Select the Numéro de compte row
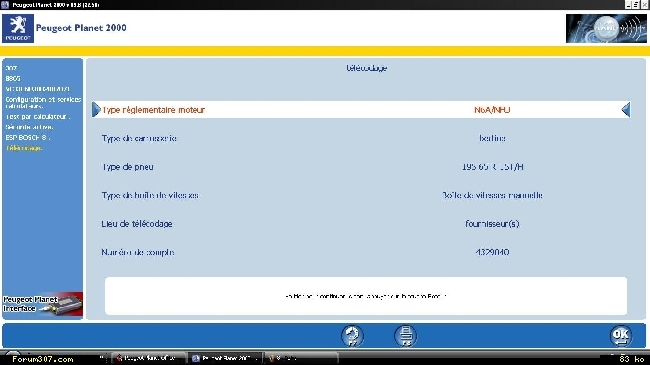This screenshot has width=650, height=365. click(361, 252)
